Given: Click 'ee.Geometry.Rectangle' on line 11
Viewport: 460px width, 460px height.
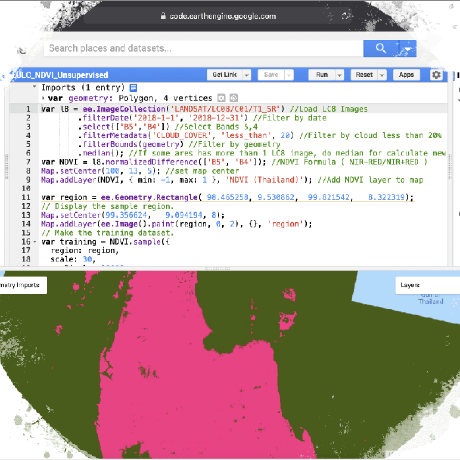Looking at the screenshot, I should click(149, 197).
